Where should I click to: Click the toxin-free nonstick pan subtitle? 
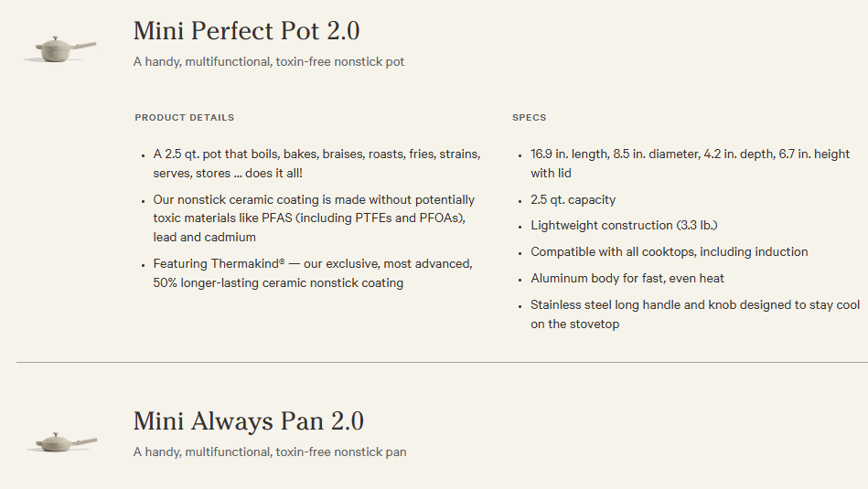[270, 452]
